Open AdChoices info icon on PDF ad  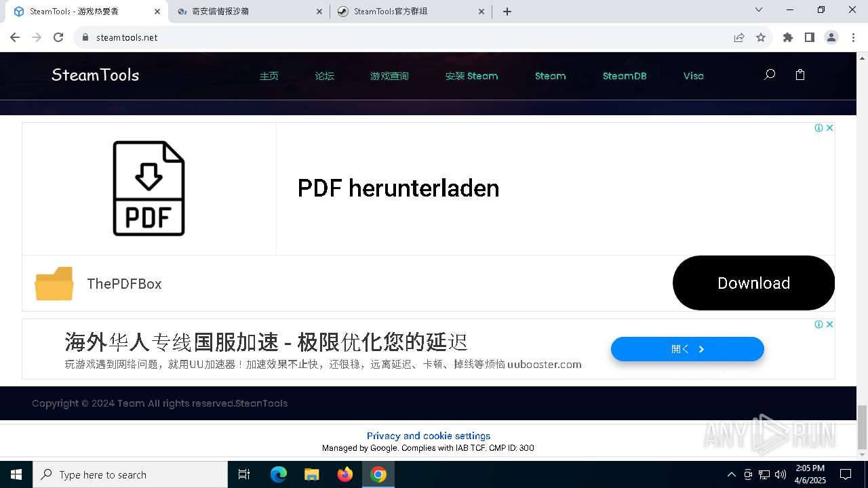(x=818, y=127)
